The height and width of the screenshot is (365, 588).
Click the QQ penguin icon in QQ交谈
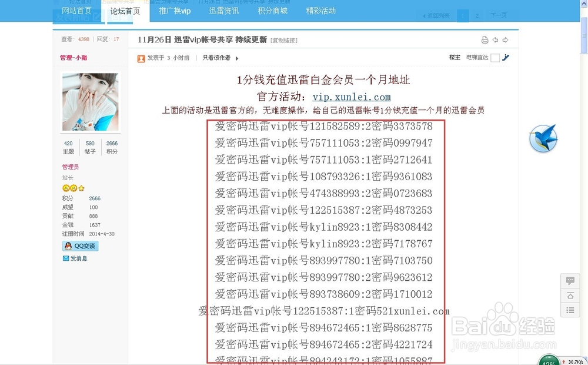click(x=68, y=246)
